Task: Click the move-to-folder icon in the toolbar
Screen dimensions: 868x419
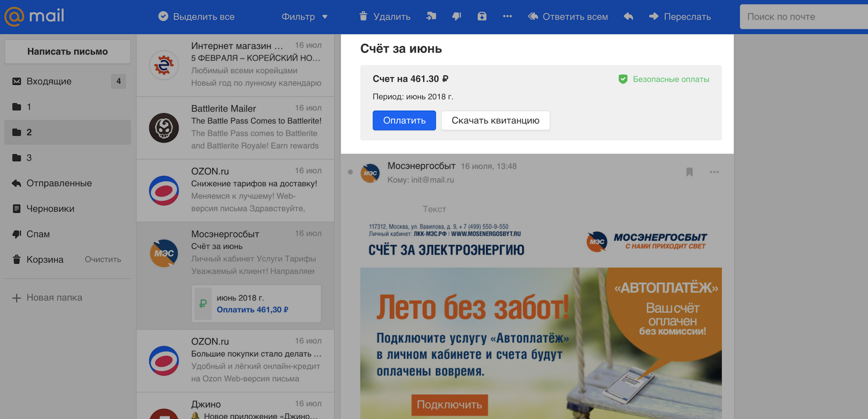Action: 431,16
